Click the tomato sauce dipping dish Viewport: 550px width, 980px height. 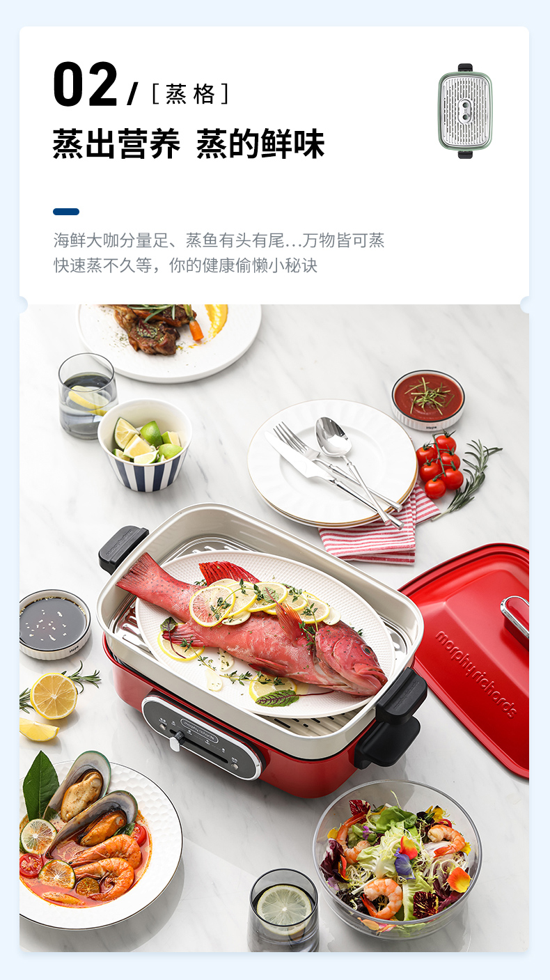point(428,400)
